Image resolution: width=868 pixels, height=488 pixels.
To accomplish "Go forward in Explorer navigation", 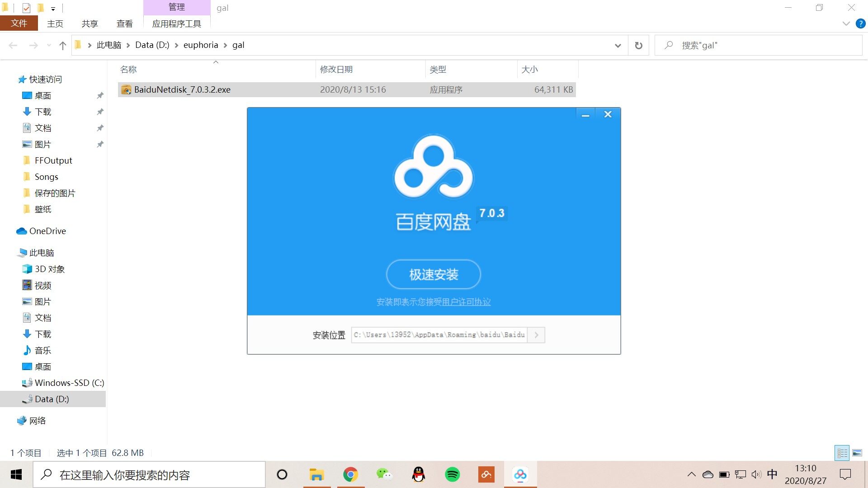I will coord(33,45).
